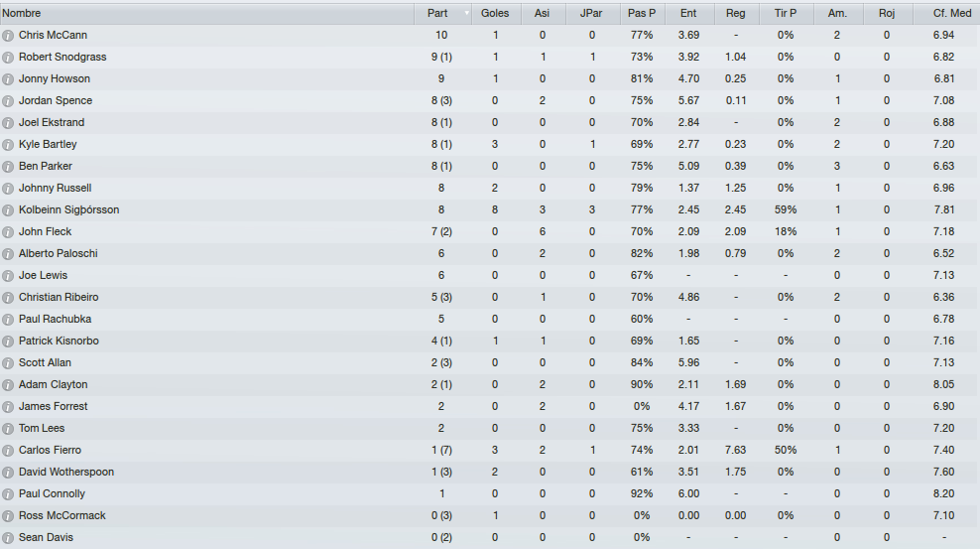Open info icon next to Paul Connolly
980x549 pixels.
(x=8, y=494)
